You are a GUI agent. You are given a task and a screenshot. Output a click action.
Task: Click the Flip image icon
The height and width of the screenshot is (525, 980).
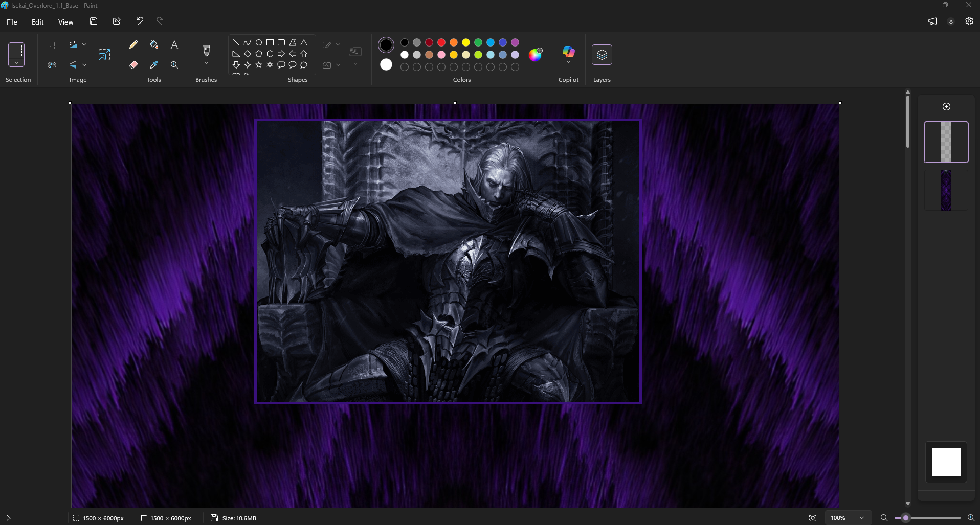73,65
